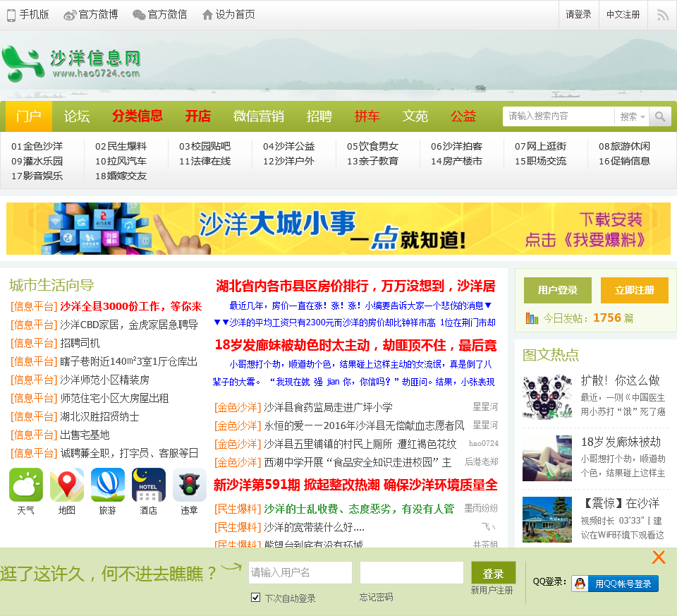Screen dimensions: 677x616
Task: Click author name 后港老郑
Action: pos(481,461)
